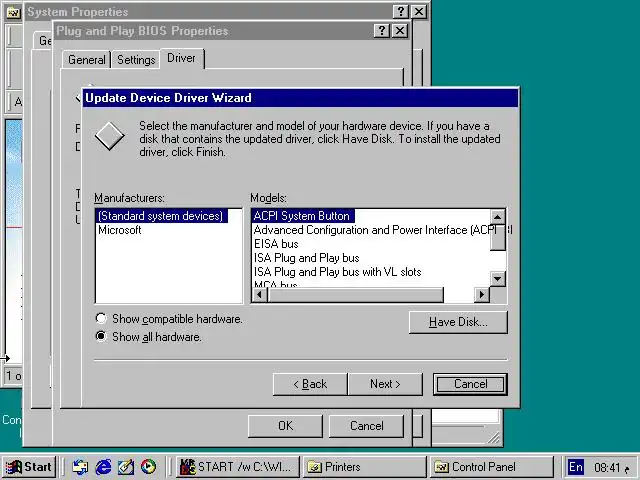Click Update Device Driver Wizard title bar
The height and width of the screenshot is (480, 640).
pos(300,98)
